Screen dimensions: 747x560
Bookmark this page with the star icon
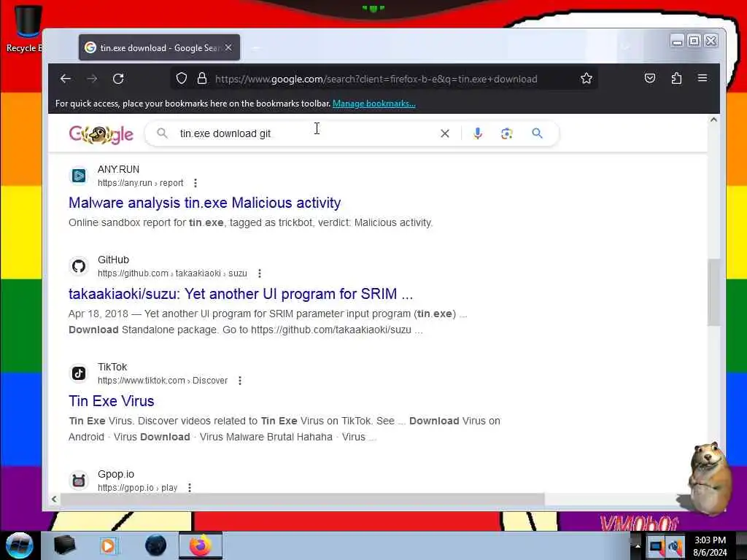click(x=587, y=79)
